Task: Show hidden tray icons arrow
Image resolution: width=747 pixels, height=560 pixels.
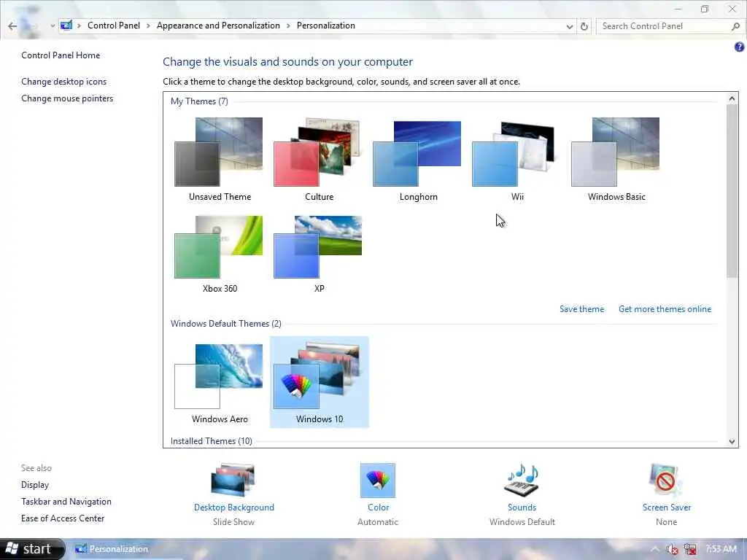Action: (x=655, y=550)
